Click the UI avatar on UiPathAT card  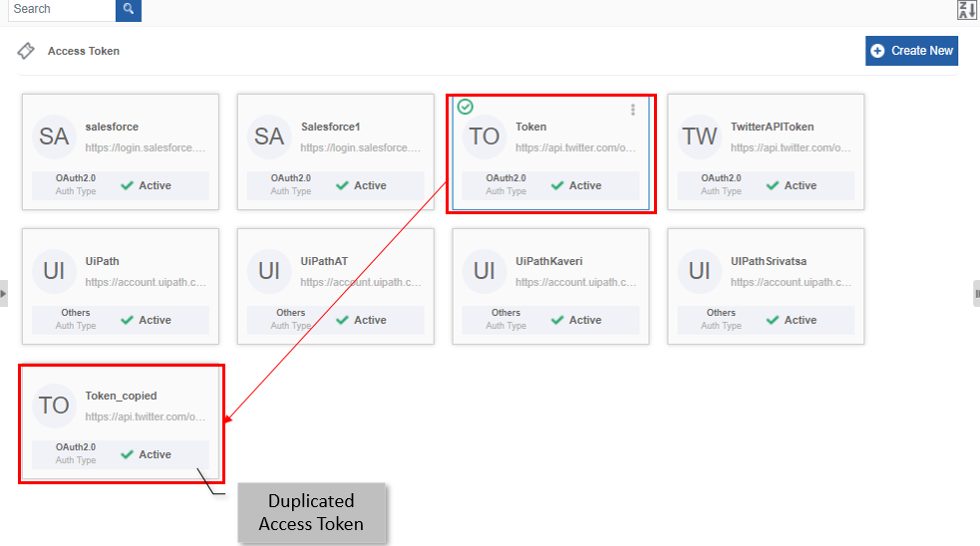(x=269, y=270)
